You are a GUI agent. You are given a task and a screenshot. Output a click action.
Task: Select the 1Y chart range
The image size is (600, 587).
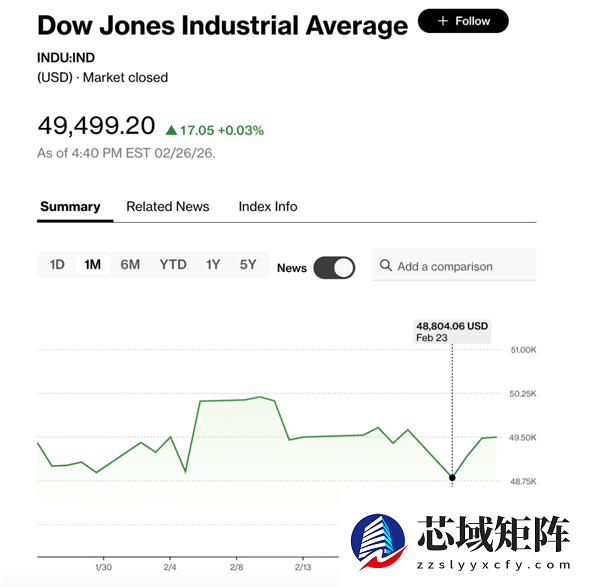(213, 265)
